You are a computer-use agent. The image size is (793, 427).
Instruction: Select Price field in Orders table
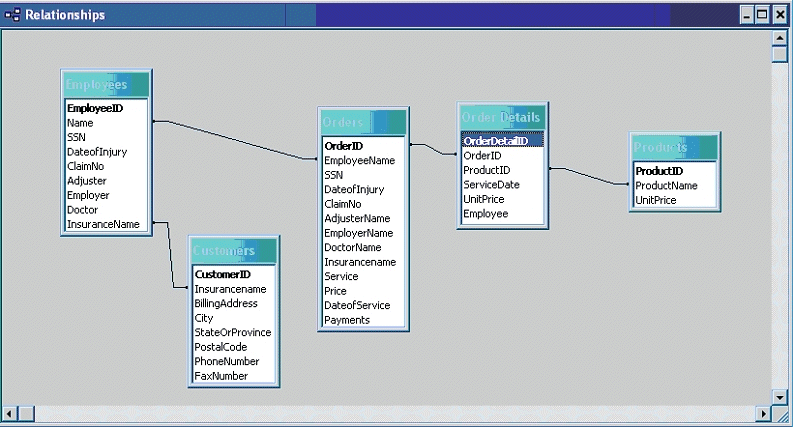tap(363, 291)
